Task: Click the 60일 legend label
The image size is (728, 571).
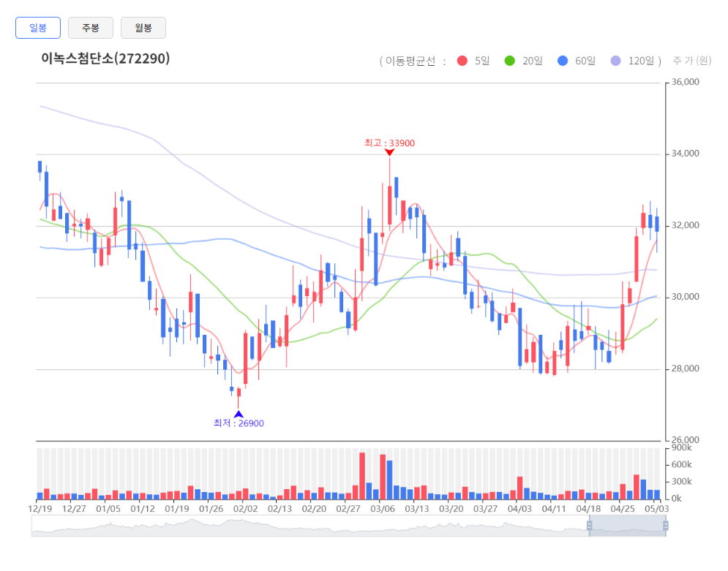Action: click(x=585, y=61)
